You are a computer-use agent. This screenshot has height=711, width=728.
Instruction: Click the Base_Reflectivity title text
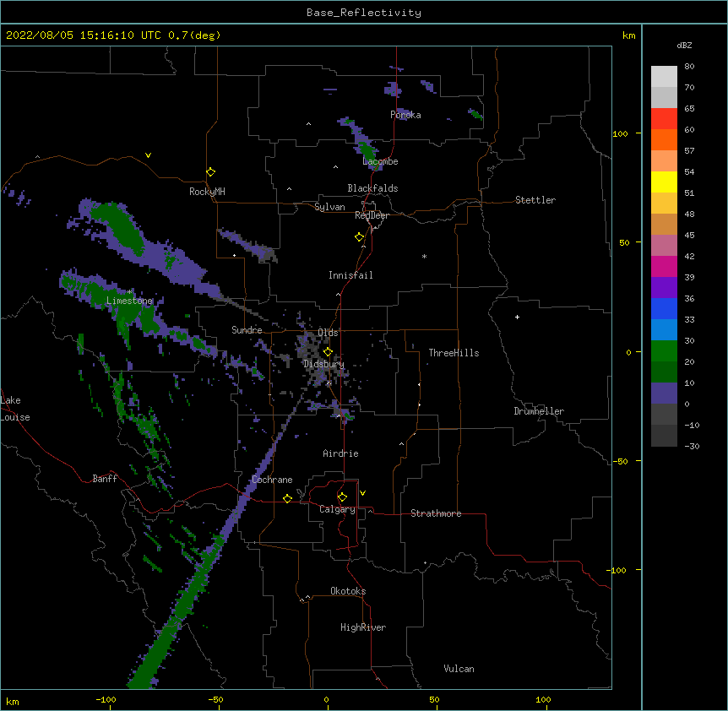(363, 13)
